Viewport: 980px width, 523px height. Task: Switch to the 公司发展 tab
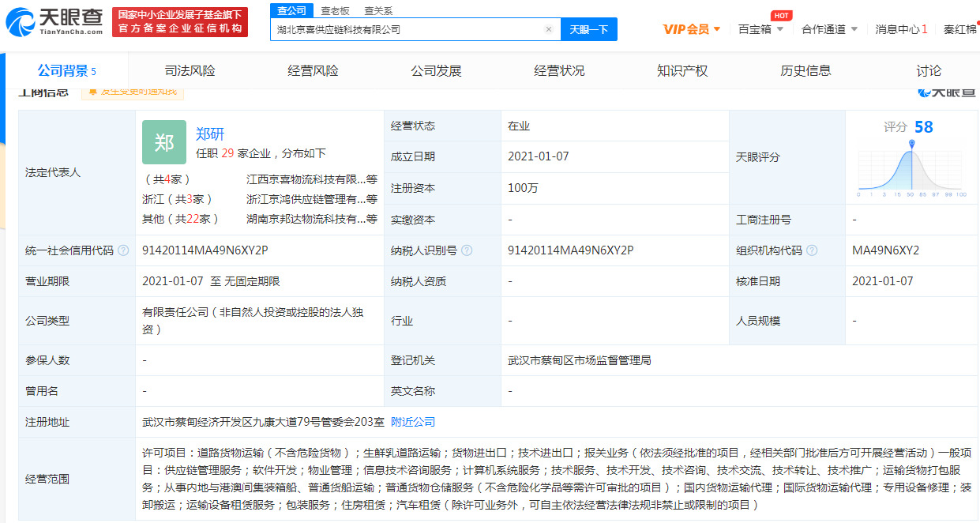coord(436,71)
